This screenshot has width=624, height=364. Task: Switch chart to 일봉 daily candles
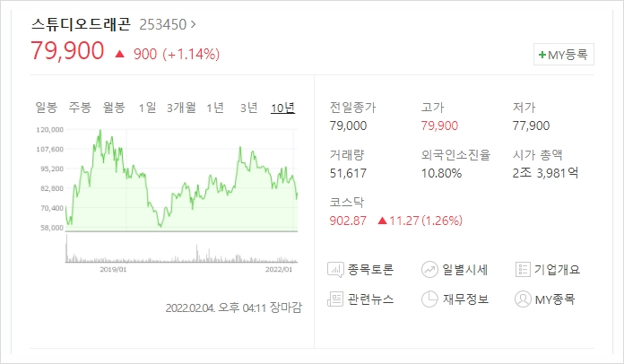tap(46, 108)
